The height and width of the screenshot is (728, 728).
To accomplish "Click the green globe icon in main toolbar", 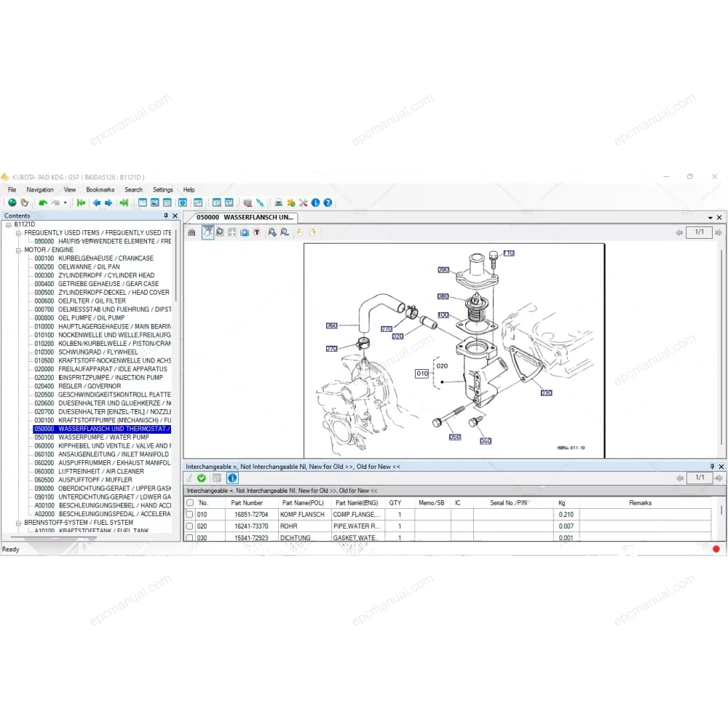I will tap(12, 202).
